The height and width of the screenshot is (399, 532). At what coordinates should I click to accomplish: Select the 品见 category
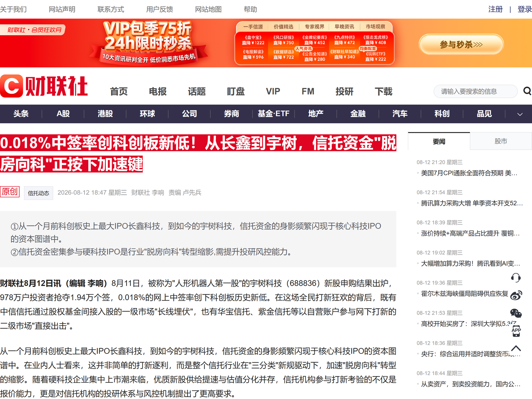484,114
